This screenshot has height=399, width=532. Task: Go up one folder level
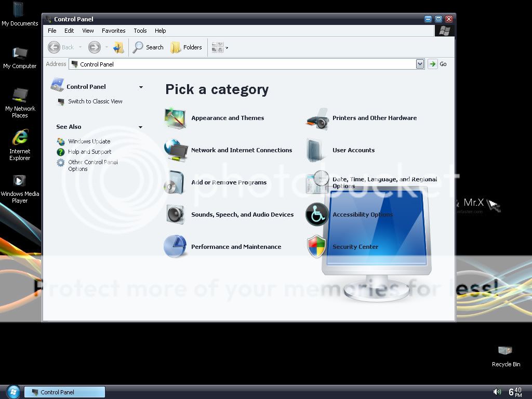pos(118,47)
